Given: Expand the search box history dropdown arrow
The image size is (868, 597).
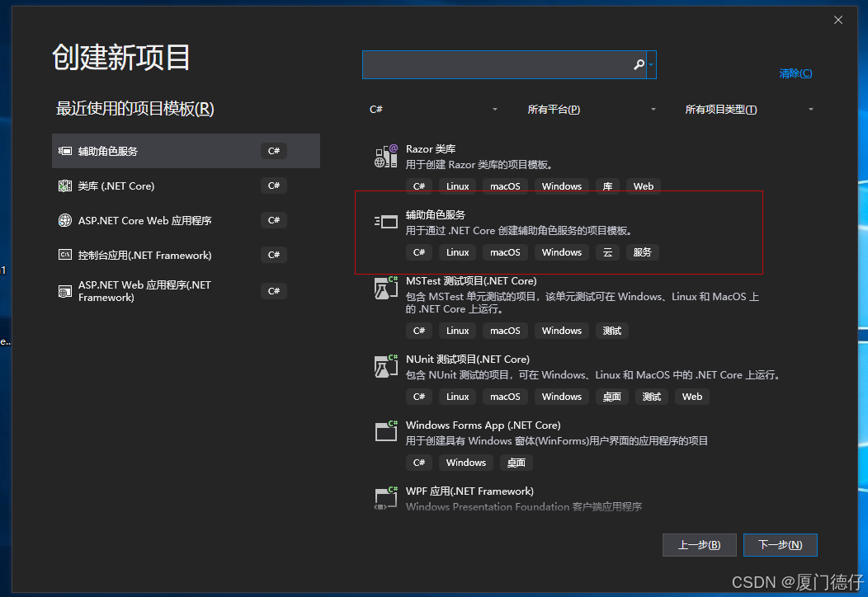Looking at the screenshot, I should [x=653, y=64].
